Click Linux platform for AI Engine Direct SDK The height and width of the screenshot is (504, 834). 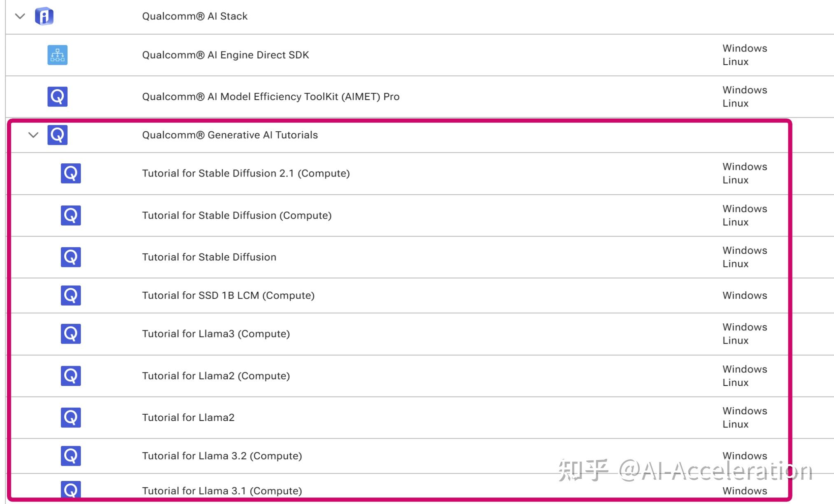click(735, 62)
